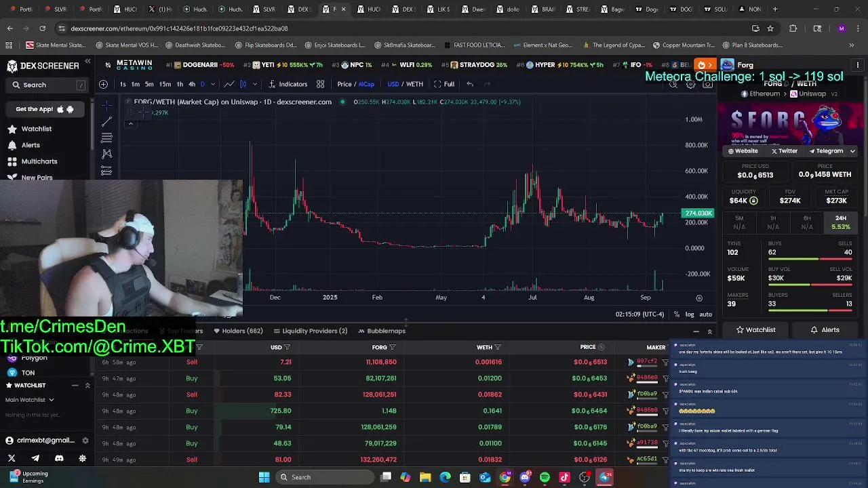Screen dimensions: 868x488
Task: Open the Bubblemaps tab
Action: pyautogui.click(x=381, y=331)
